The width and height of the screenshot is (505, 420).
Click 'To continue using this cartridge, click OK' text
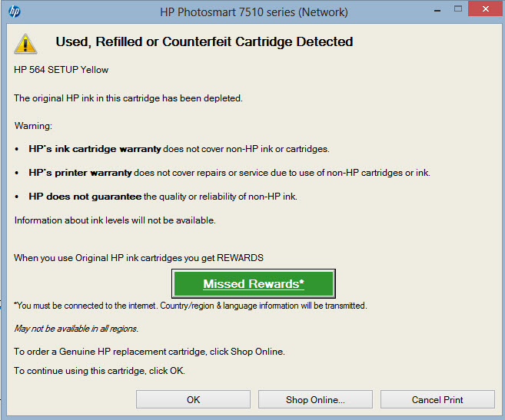click(x=99, y=370)
